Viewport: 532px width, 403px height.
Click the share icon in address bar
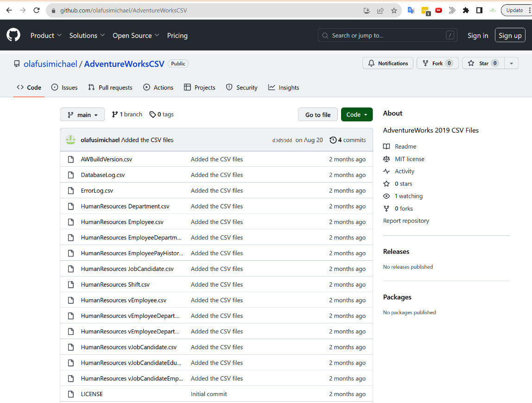pyautogui.click(x=380, y=10)
